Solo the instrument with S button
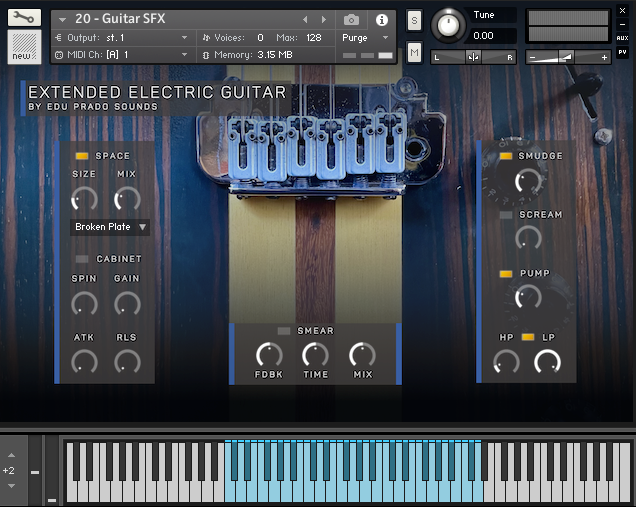Image resolution: width=636 pixels, height=507 pixels. [414, 22]
